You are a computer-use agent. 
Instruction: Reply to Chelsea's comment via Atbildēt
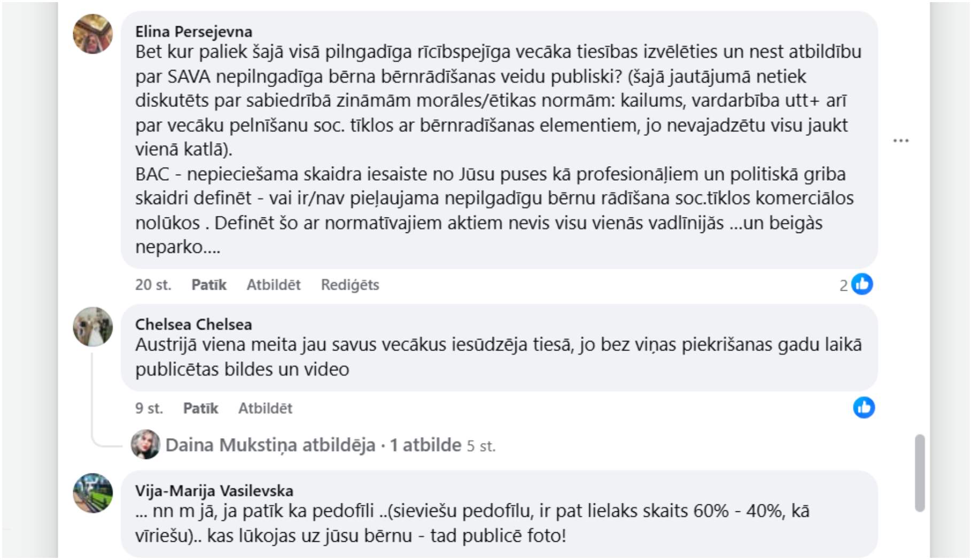(x=265, y=408)
